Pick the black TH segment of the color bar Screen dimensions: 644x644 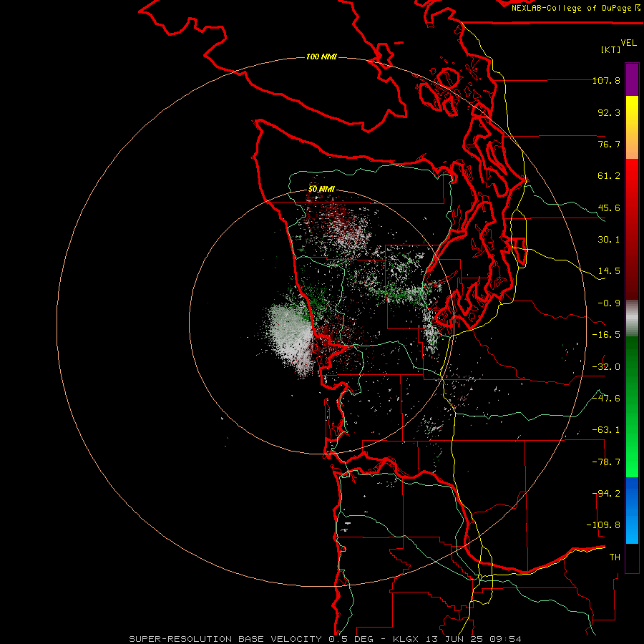point(632,557)
